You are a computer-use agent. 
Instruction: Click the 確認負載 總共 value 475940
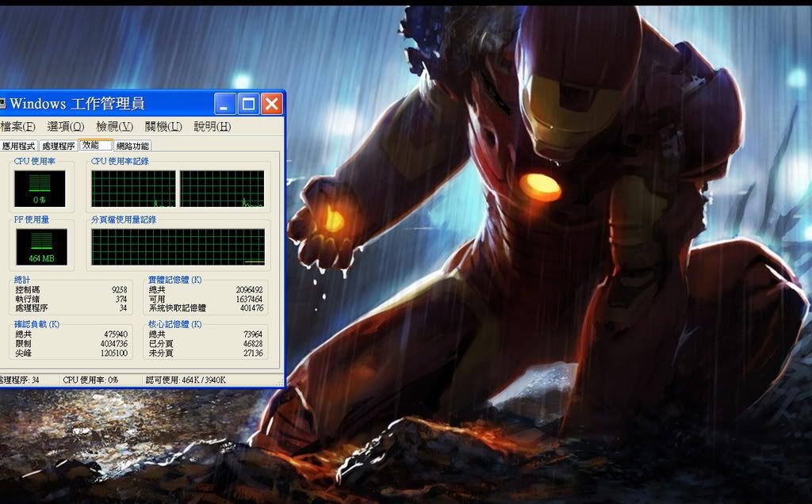tap(116, 334)
